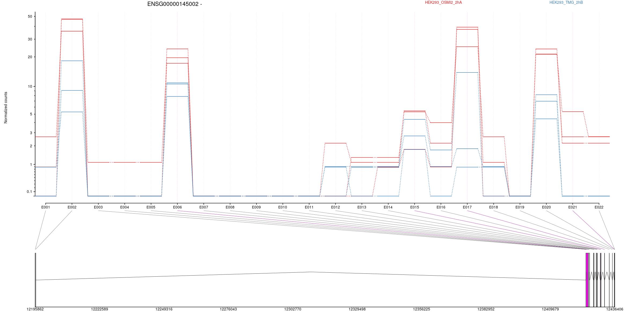Click the magenta highlighted exon in gene model
Image resolution: width=644 pixels, height=322 pixels.
point(587,280)
